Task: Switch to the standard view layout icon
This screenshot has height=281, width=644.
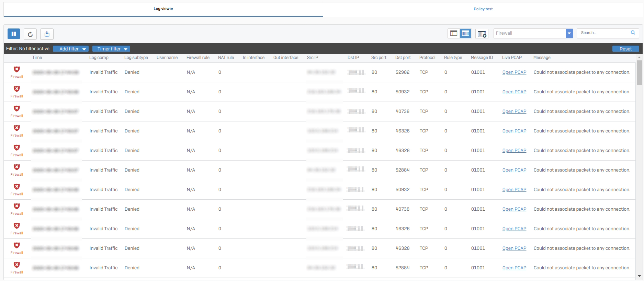Action: 454,33
